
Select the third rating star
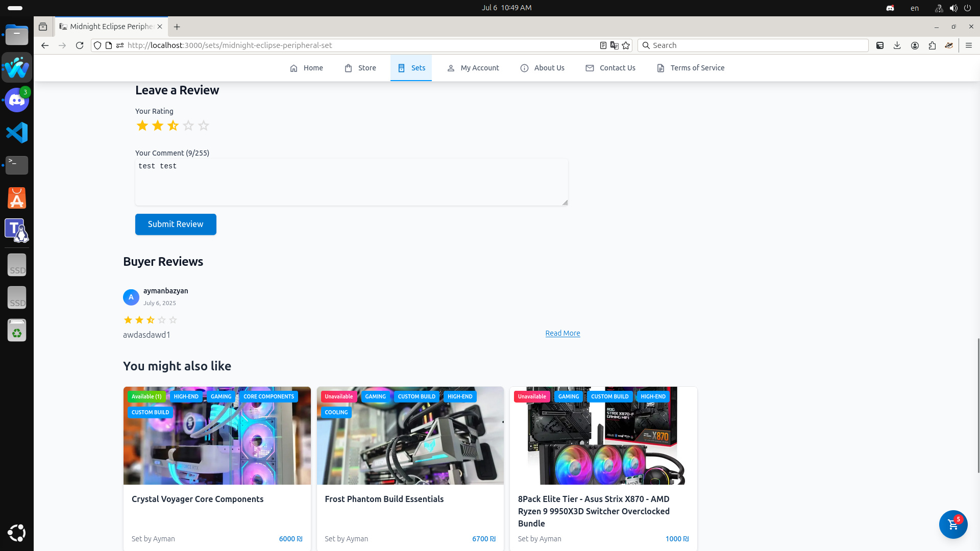pyautogui.click(x=173, y=126)
